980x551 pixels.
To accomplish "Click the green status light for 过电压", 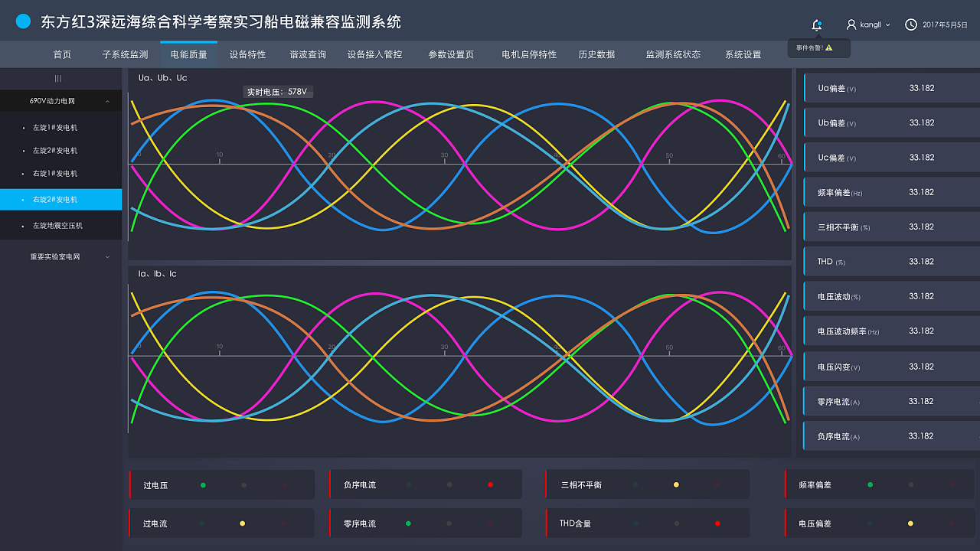I will pyautogui.click(x=203, y=484).
